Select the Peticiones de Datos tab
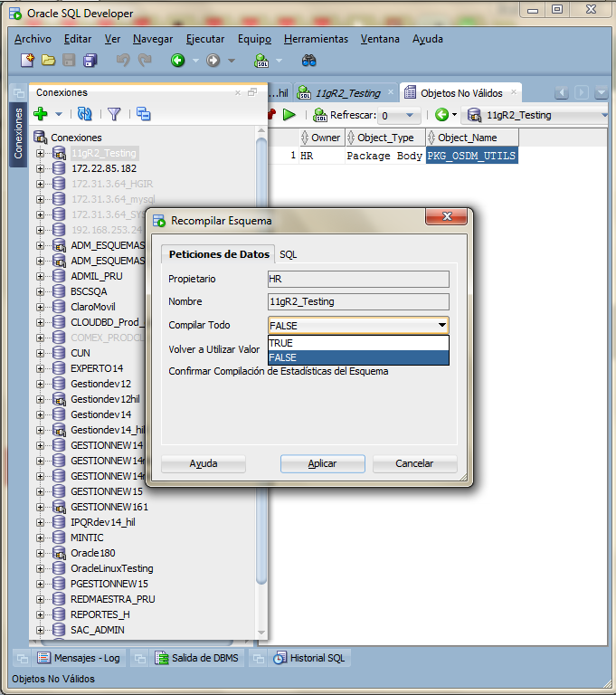The image size is (616, 695). 219,254
